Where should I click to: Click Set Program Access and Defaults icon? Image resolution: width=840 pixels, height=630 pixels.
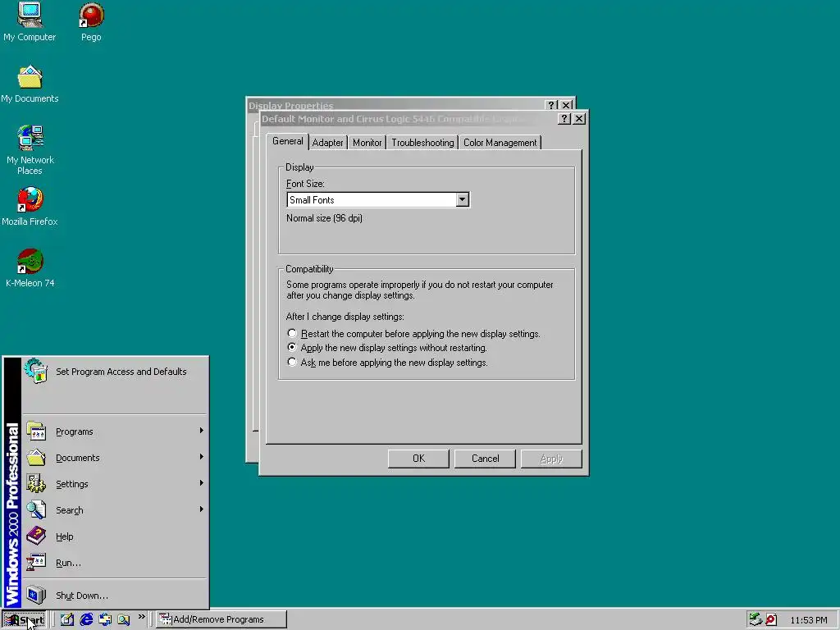coord(36,371)
